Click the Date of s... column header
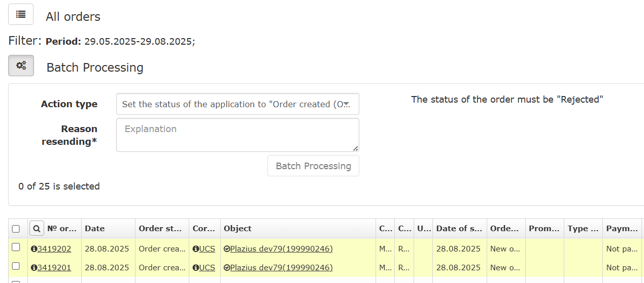 pos(459,229)
